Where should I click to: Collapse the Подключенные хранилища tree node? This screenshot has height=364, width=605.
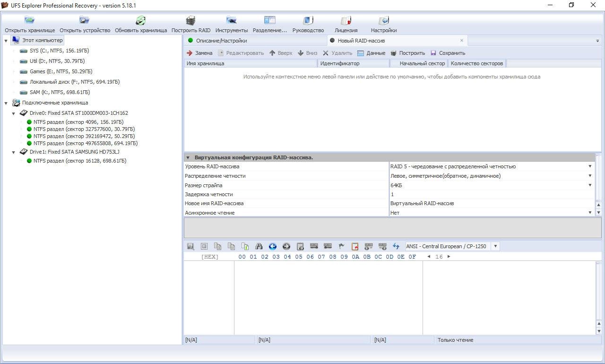tap(6, 103)
